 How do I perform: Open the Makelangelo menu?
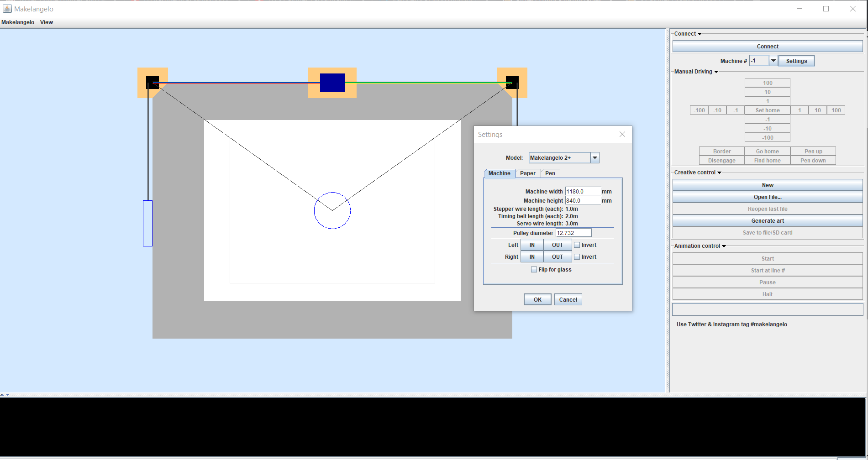(x=17, y=22)
